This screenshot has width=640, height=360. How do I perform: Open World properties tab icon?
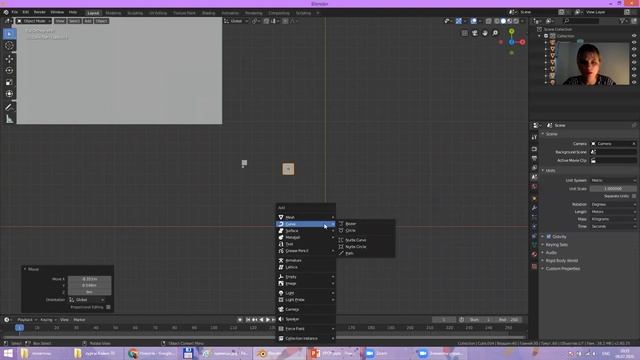(534, 187)
